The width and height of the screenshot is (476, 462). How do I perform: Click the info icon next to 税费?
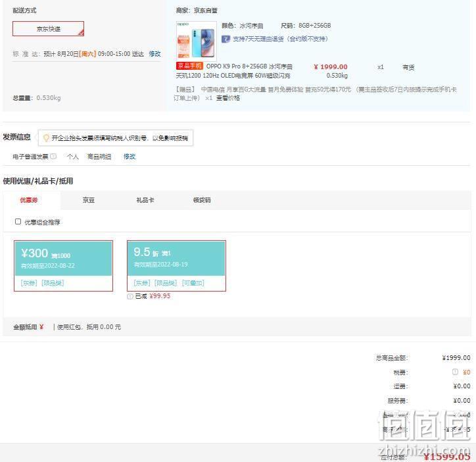click(x=455, y=372)
